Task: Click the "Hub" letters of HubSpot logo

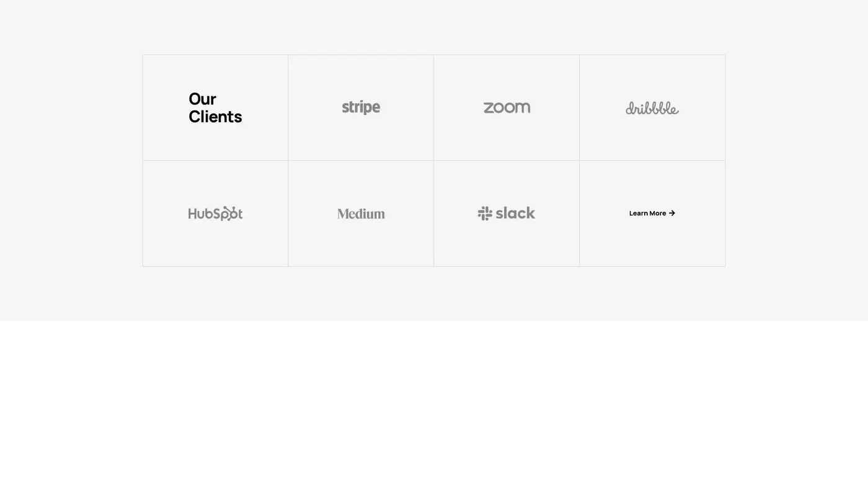Action: (x=200, y=213)
